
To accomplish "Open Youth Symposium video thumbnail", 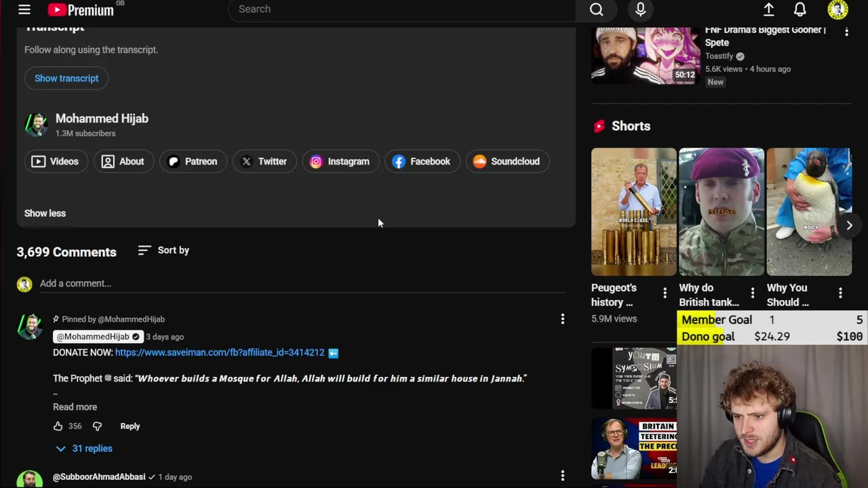I will (x=634, y=378).
